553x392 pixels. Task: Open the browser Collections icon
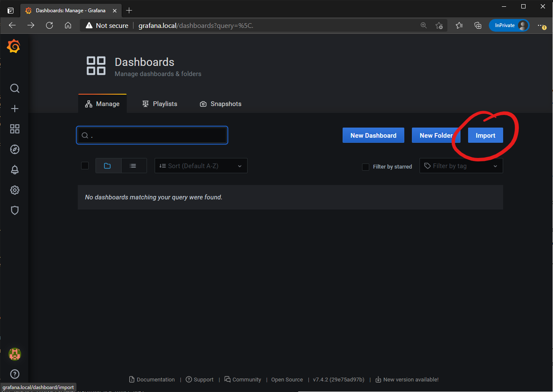click(478, 25)
